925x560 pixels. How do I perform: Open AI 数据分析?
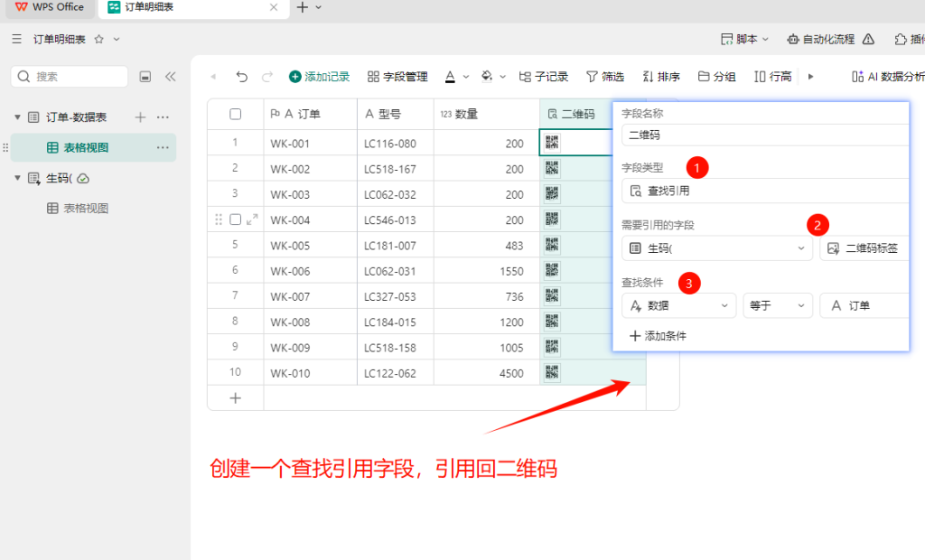[x=888, y=77]
